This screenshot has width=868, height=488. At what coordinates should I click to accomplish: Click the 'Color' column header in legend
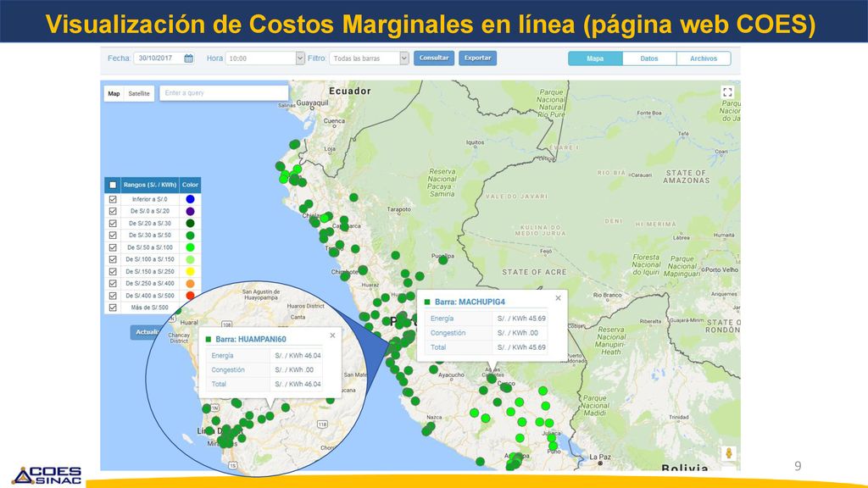[190, 185]
